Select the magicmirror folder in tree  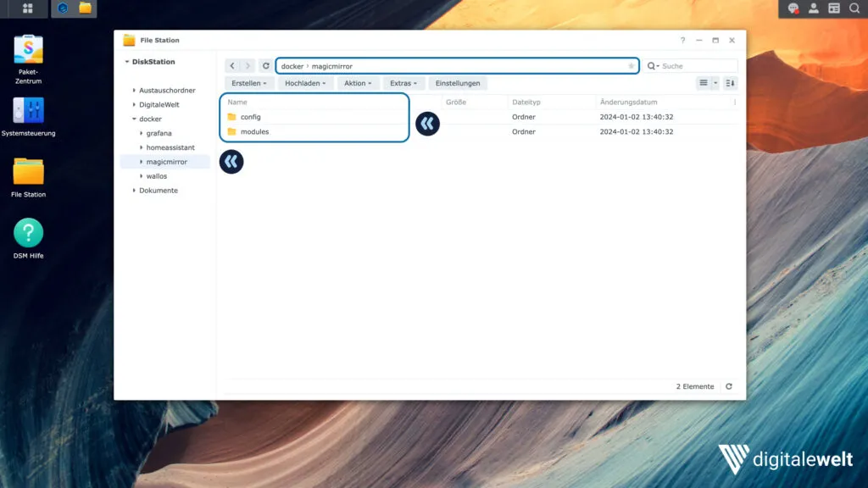(x=167, y=162)
